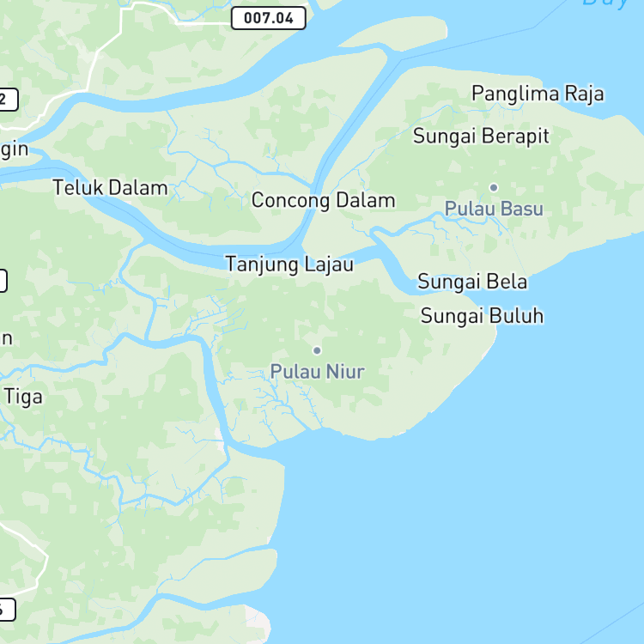Select the Sungai Buluh label
This screenshot has width=644, height=644.
(x=482, y=316)
